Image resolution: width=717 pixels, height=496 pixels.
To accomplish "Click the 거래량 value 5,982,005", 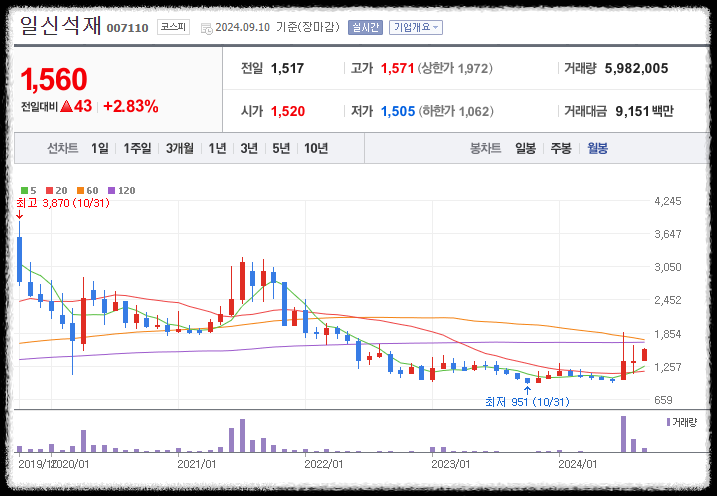I will 637,69.
